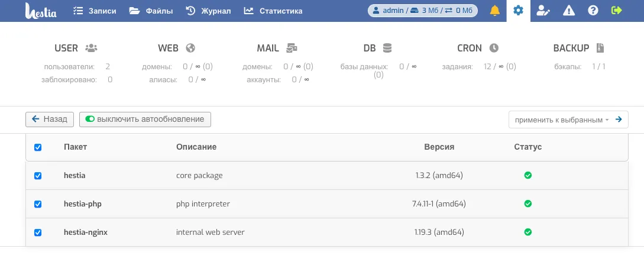
Task: Open the help question mark icon
Action: click(x=593, y=11)
